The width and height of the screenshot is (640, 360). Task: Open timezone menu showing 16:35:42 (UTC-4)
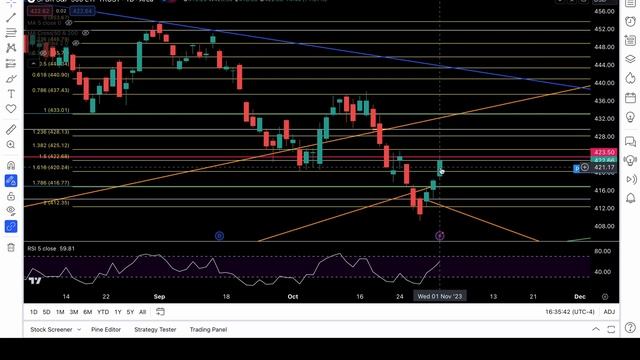point(570,312)
